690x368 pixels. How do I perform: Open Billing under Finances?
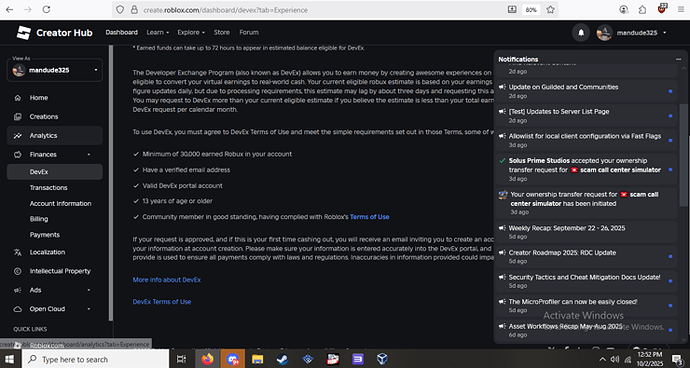(39, 219)
